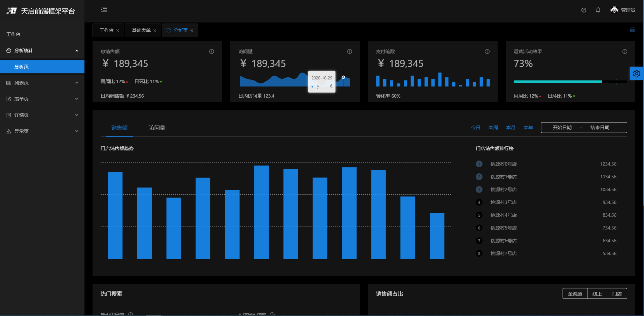Image resolution: width=644 pixels, height=316 pixels.
Task: Click 分析统计 dashboard icon in sidebar
Action: pyautogui.click(x=9, y=50)
